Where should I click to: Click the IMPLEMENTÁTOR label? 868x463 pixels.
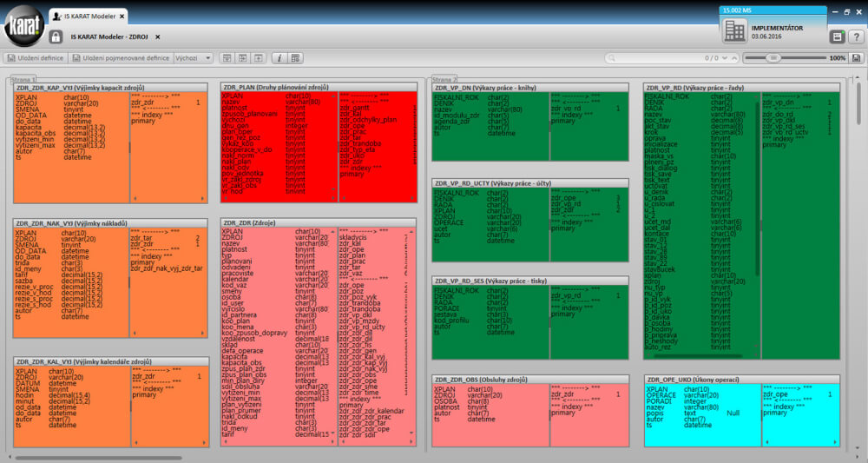[x=777, y=28]
